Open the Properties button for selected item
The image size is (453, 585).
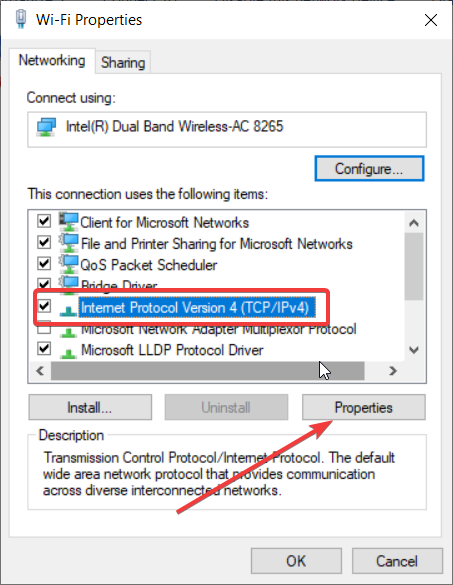tap(363, 407)
